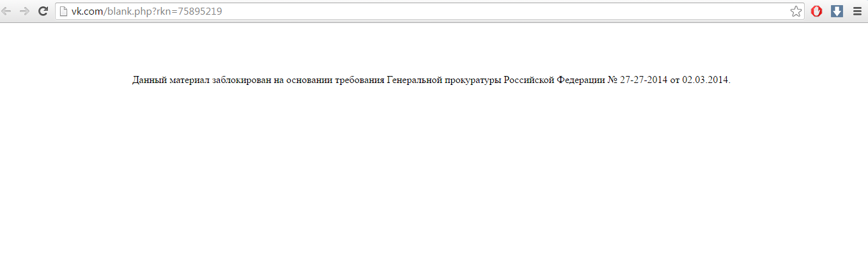Click the vk.com domain in the URL
Screen dimensions: 868x265
point(86,11)
